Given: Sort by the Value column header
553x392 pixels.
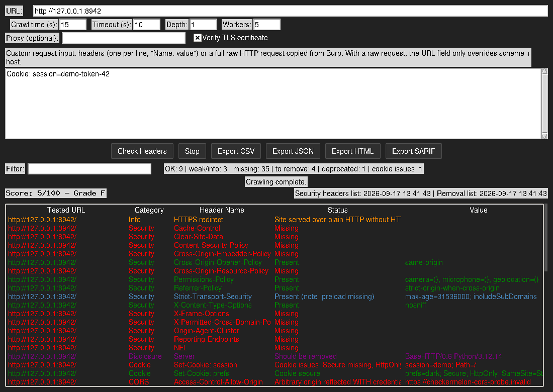Looking at the screenshot, I should (478, 210).
